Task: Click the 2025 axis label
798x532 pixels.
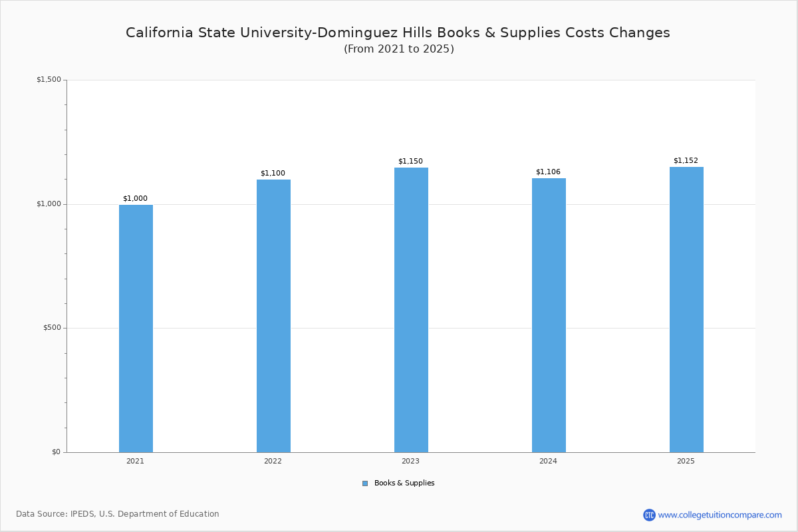Action: 686,461
